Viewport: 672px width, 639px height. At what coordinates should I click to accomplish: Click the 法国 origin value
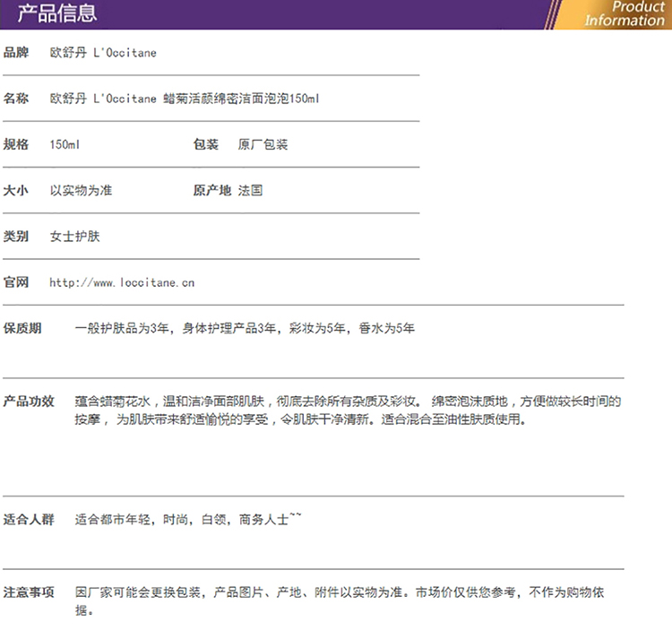point(250,190)
